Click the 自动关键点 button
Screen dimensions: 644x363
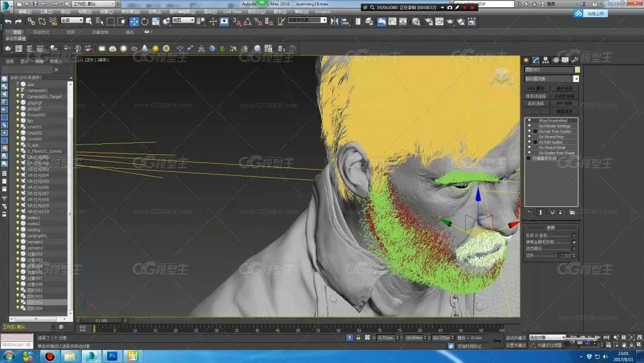516,338
